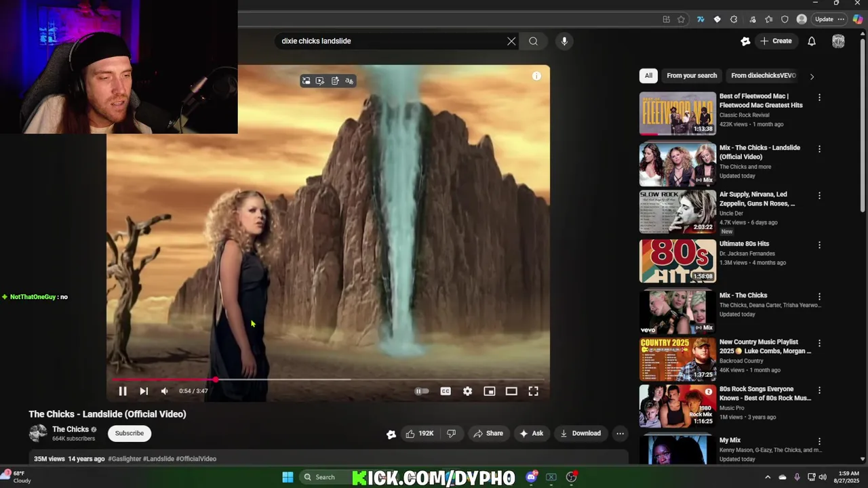Open the YouTube account avatar menu
868x488 pixels.
tap(838, 41)
